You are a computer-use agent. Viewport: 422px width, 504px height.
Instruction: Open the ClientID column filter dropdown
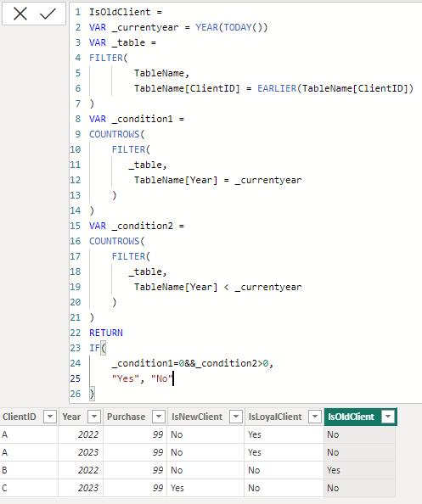click(50, 417)
